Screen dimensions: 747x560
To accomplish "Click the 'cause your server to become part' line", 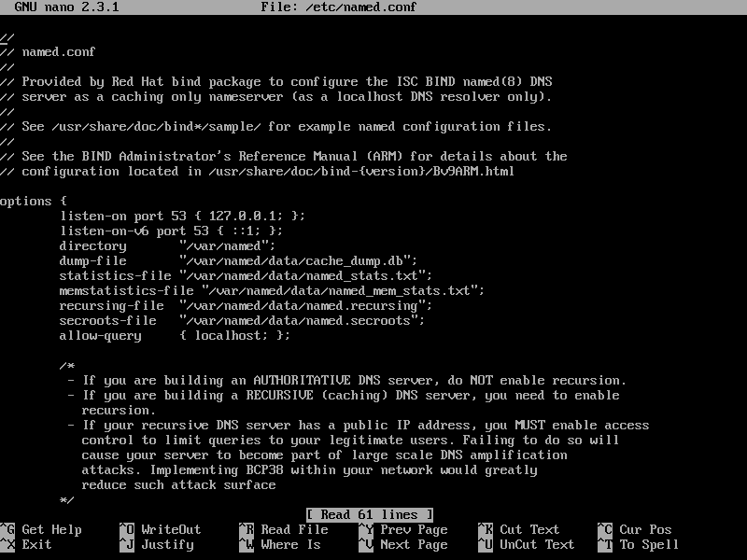I will 324,455.
